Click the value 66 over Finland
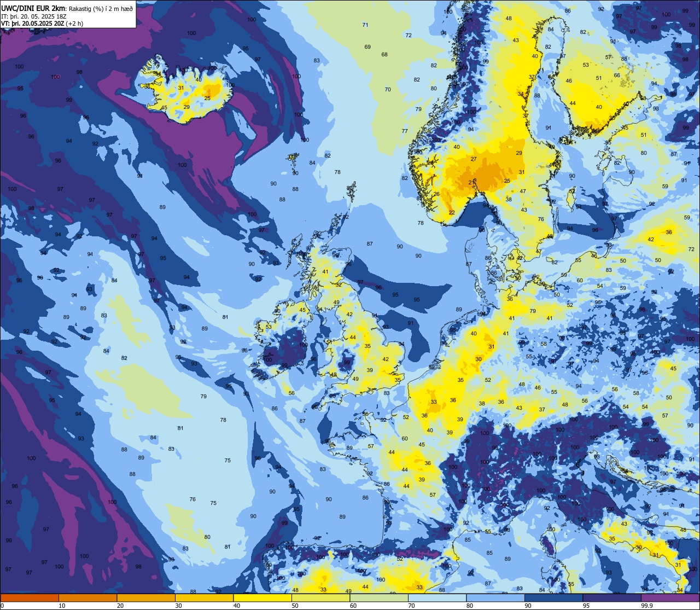700x610 pixels. (x=617, y=75)
